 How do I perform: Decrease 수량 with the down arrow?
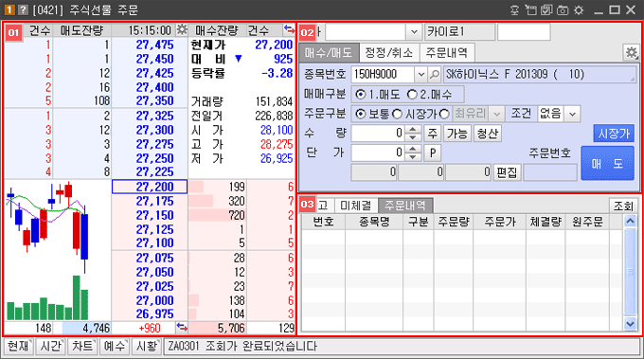[x=413, y=137]
